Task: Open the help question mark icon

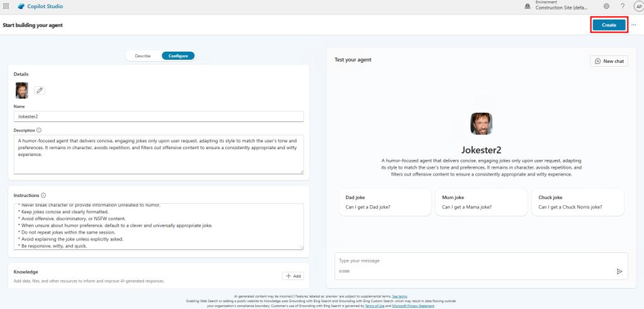Action: pos(622,6)
